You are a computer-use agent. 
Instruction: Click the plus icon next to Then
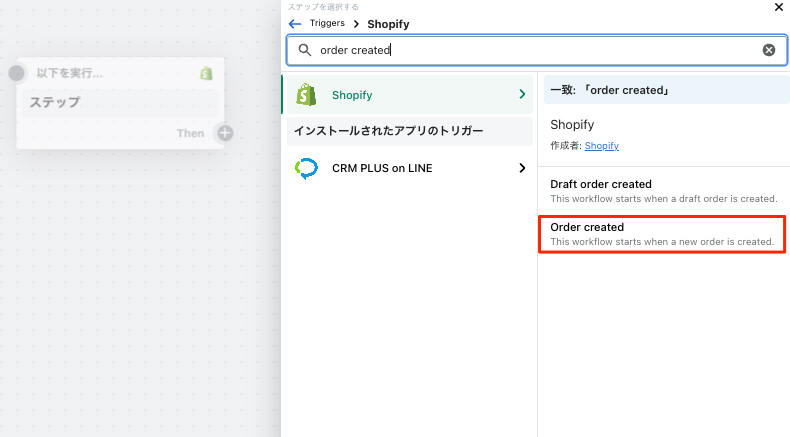click(x=225, y=133)
